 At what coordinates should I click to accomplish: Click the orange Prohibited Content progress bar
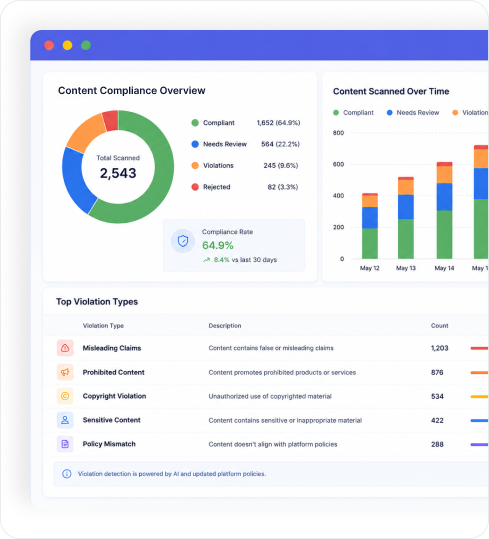pyautogui.click(x=480, y=372)
